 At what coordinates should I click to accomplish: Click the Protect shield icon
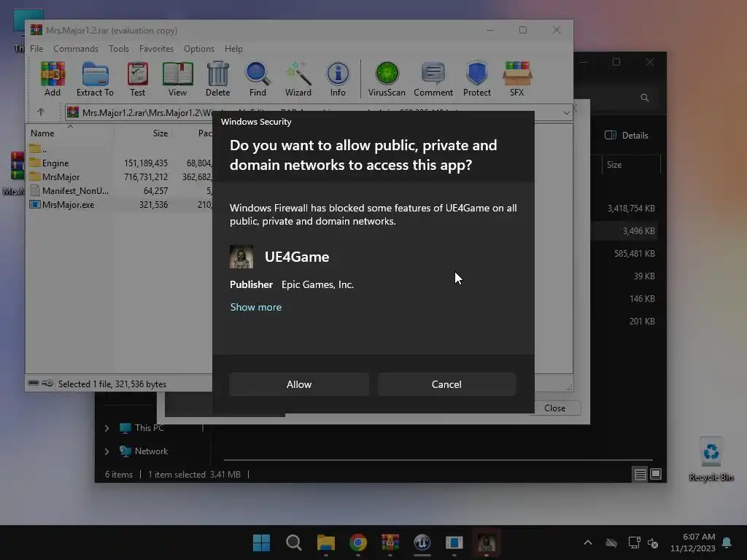pos(477,79)
